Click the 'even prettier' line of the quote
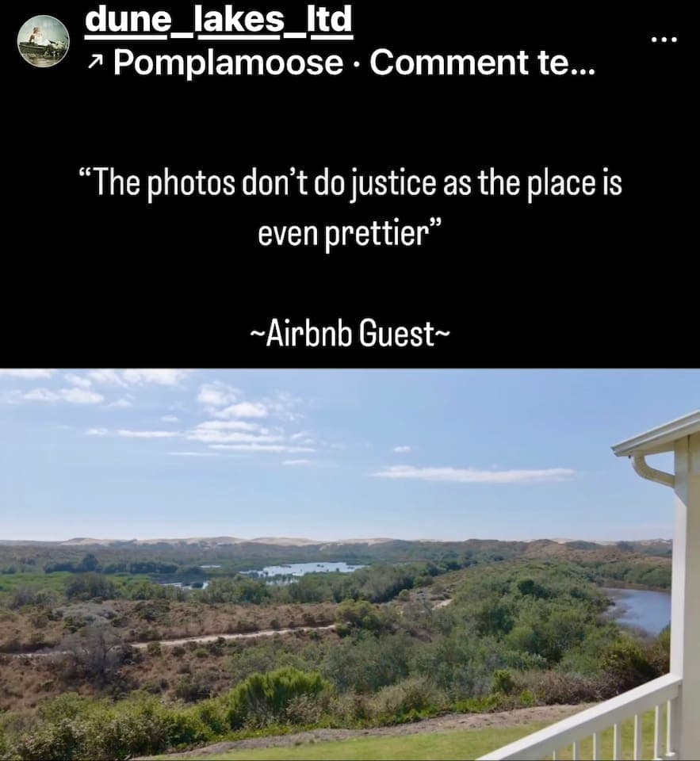 pyautogui.click(x=350, y=234)
